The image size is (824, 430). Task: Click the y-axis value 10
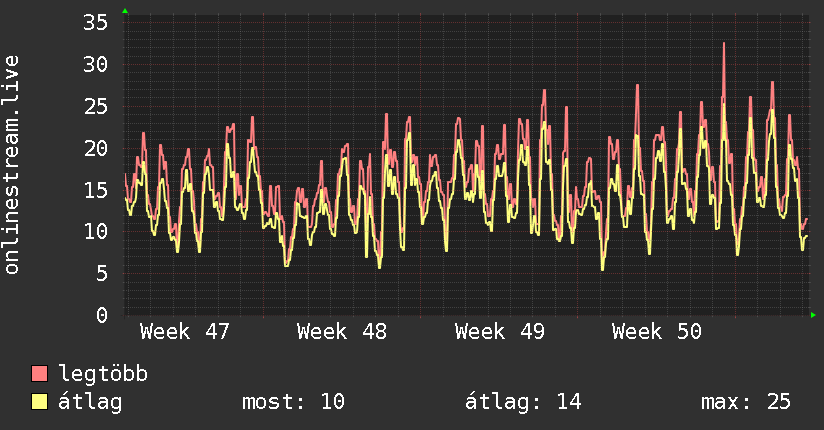point(96,231)
